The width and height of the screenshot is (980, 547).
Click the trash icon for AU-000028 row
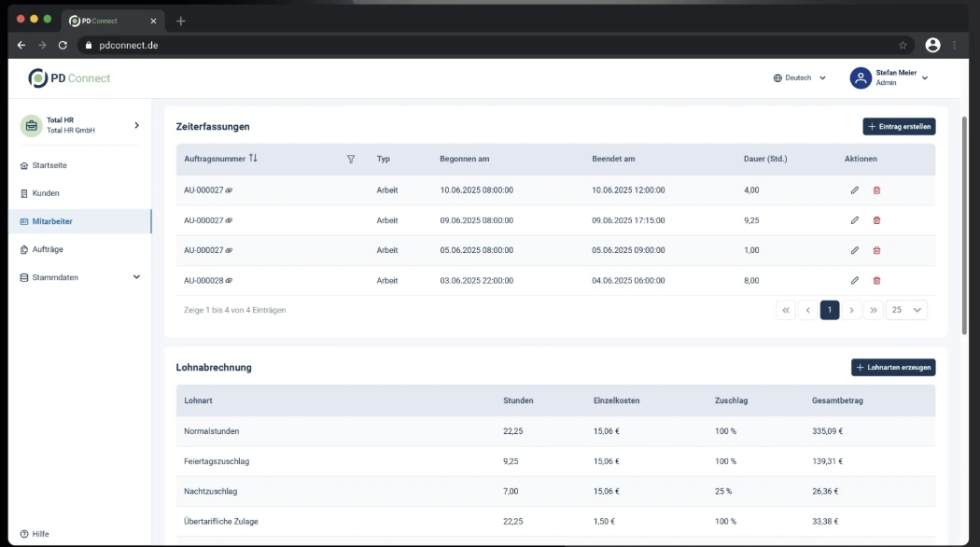tap(876, 280)
